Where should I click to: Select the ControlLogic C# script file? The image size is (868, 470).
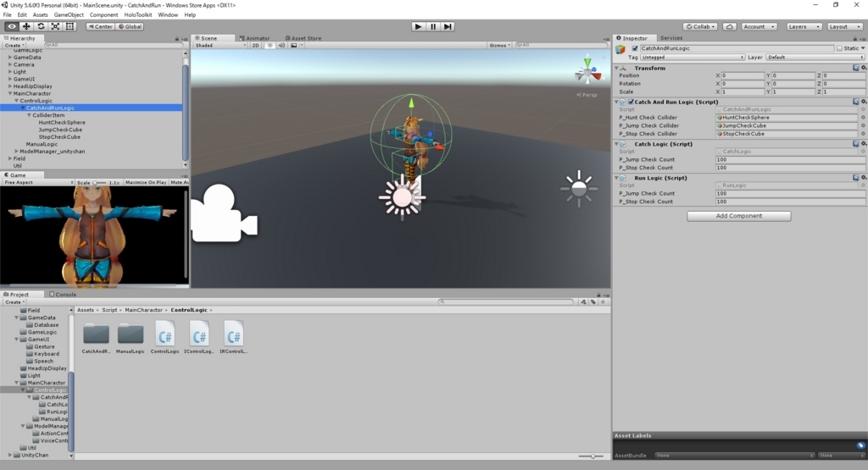[165, 337]
